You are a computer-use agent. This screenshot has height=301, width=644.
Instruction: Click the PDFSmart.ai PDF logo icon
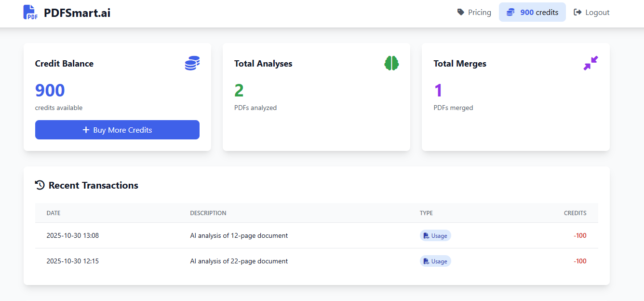pos(30,12)
